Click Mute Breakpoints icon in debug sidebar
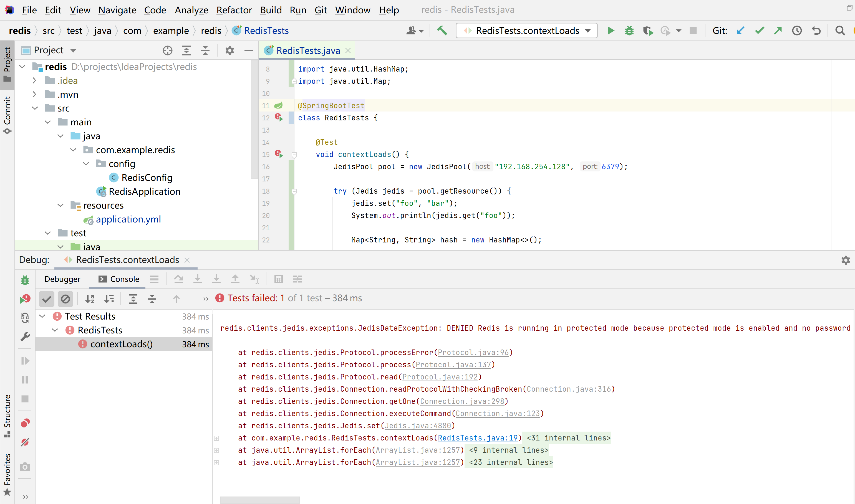855x504 pixels. coord(25,442)
